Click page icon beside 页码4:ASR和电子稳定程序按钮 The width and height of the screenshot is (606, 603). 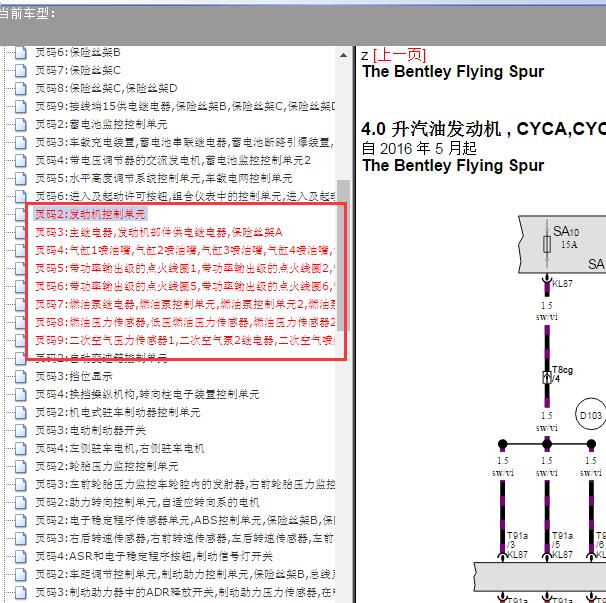(20, 556)
